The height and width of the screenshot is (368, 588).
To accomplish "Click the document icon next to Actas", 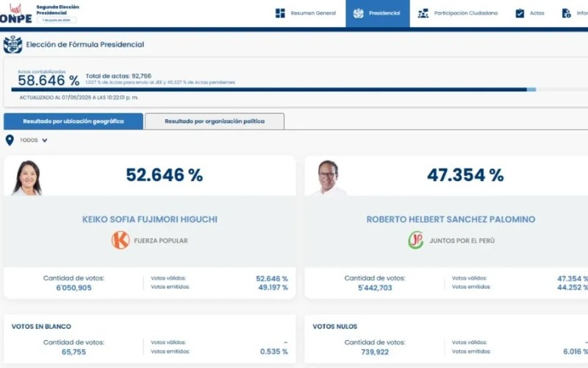I will [566, 13].
